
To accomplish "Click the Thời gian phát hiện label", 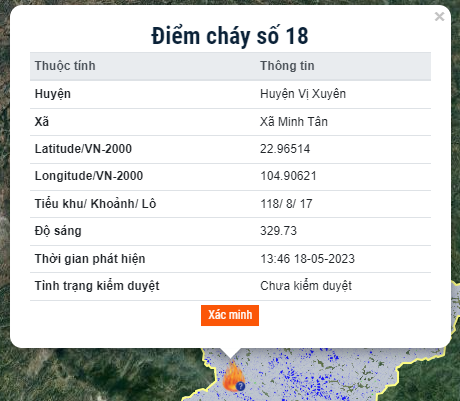I will (90, 259).
